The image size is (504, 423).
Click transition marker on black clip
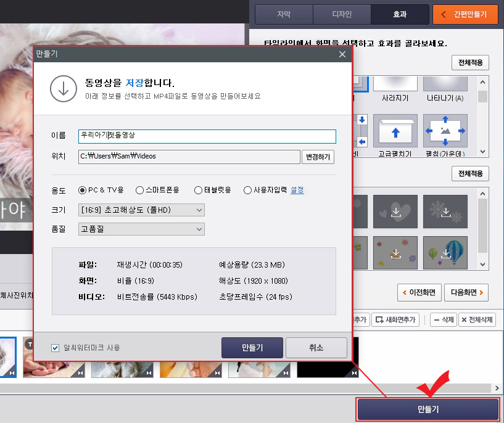coord(354,373)
